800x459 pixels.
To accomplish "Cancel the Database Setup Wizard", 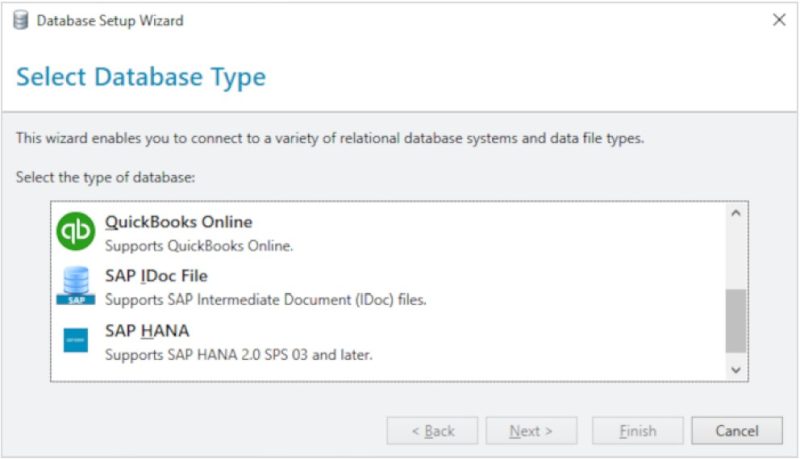I will tap(737, 431).
